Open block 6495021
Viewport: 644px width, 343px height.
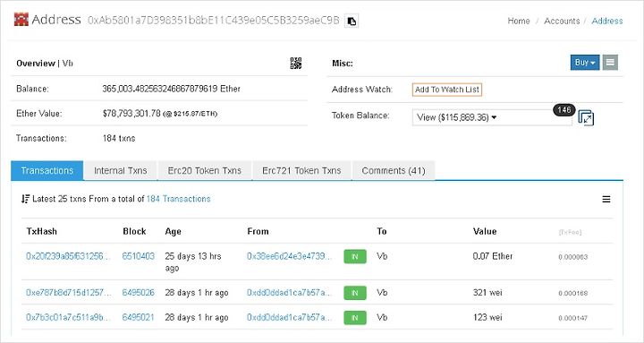point(139,318)
